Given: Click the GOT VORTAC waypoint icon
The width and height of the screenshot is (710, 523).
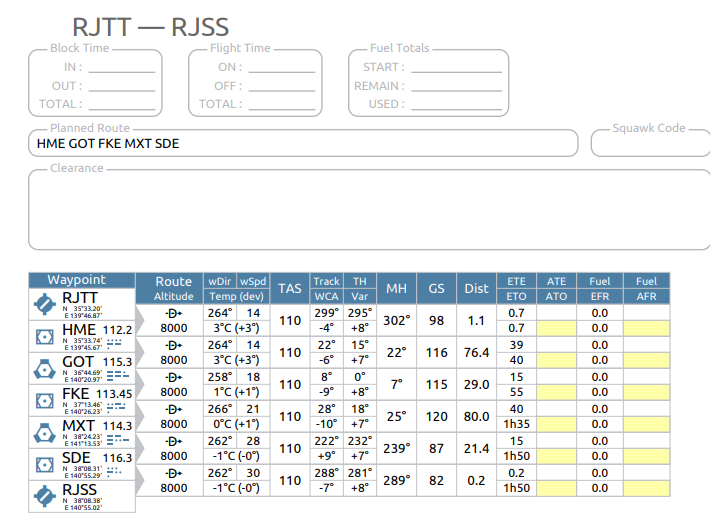Looking at the screenshot, I should [x=45, y=369].
